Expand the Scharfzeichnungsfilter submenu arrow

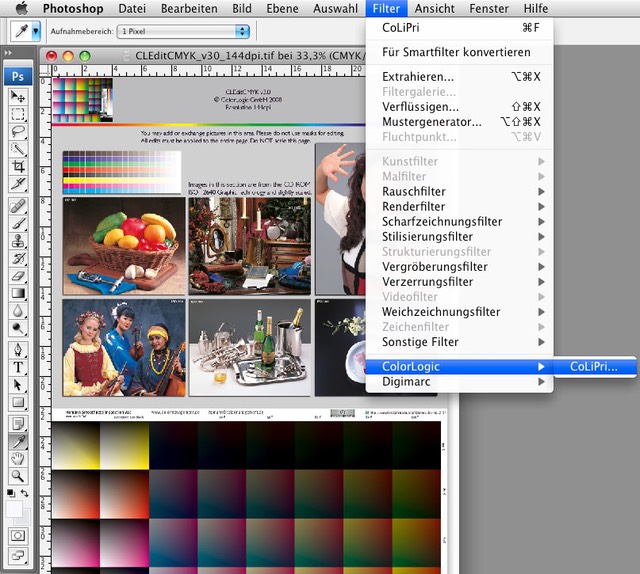point(541,222)
